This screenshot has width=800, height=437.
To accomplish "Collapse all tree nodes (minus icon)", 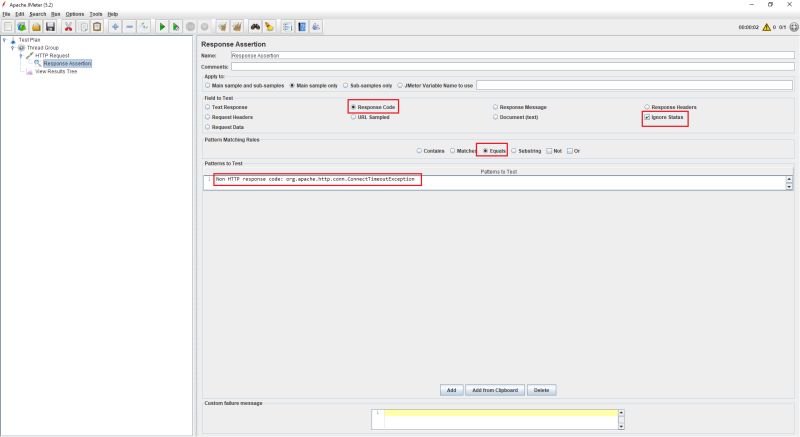I will [x=130, y=27].
